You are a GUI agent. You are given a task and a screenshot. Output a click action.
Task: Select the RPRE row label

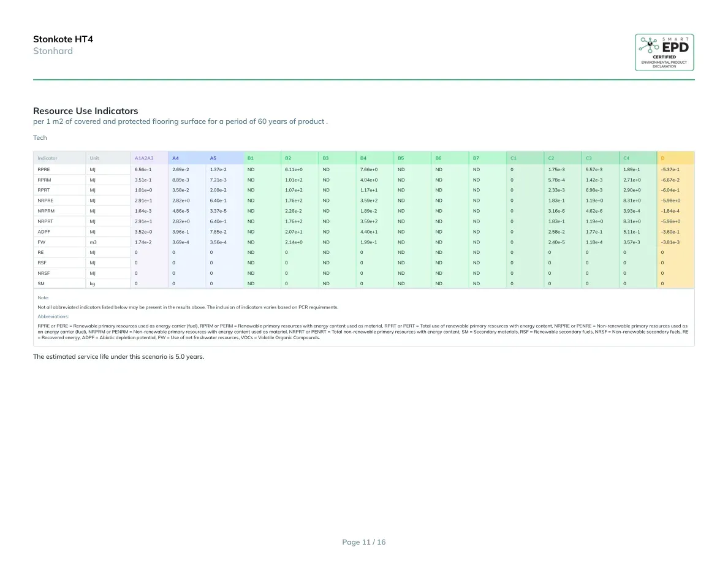pos(44,169)
